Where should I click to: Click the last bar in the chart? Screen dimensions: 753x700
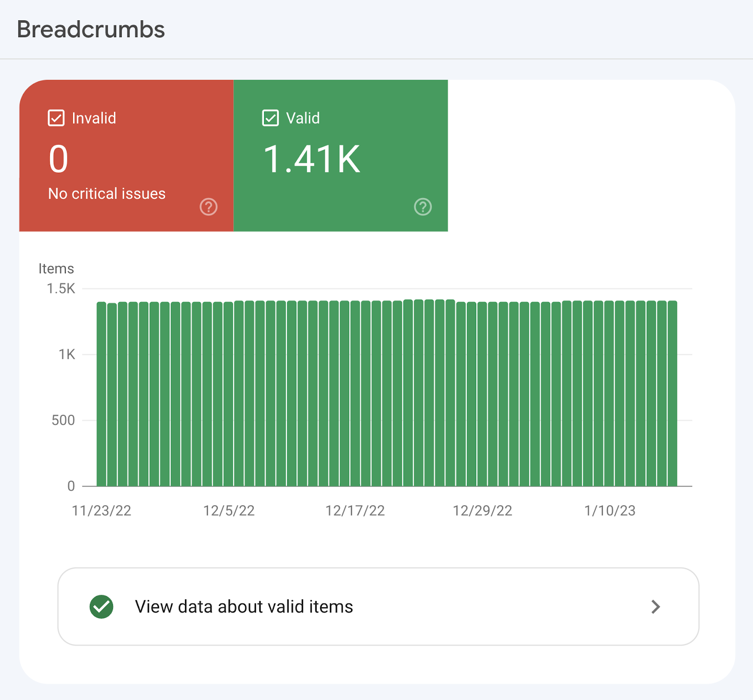pos(672,394)
